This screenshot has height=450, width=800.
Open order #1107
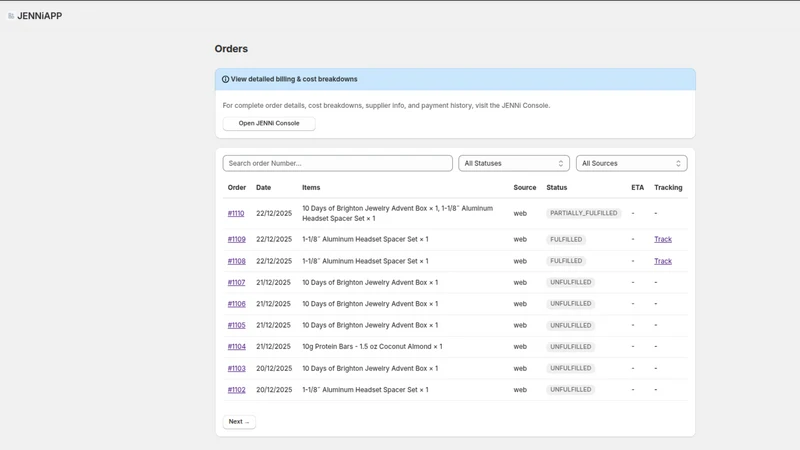(x=236, y=283)
